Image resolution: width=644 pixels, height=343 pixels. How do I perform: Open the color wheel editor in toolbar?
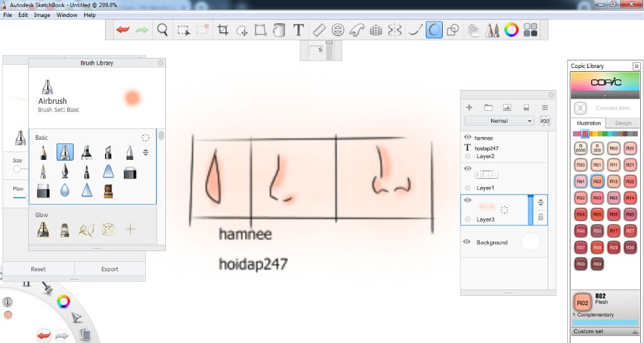(x=511, y=30)
